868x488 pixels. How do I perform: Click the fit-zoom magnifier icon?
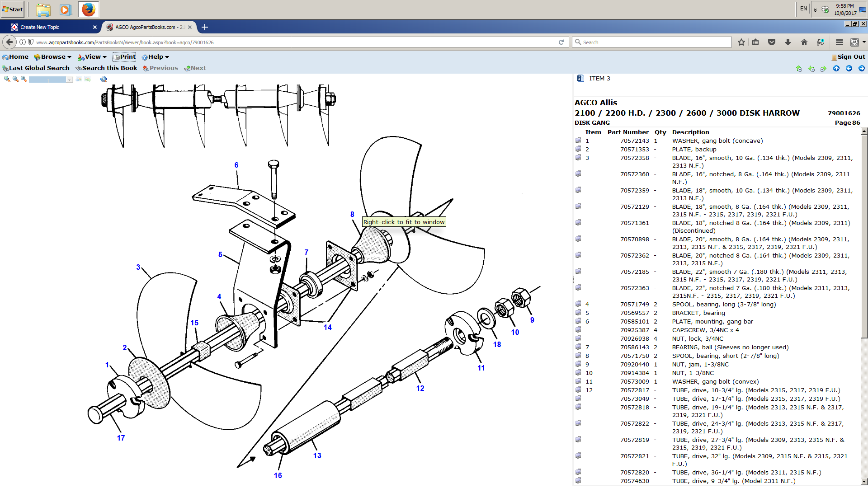click(24, 79)
